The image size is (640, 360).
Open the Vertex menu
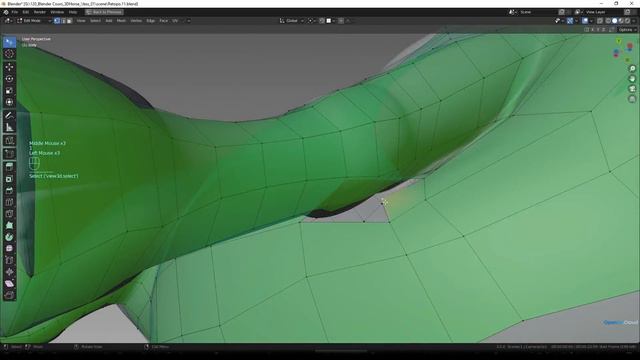coord(136,21)
